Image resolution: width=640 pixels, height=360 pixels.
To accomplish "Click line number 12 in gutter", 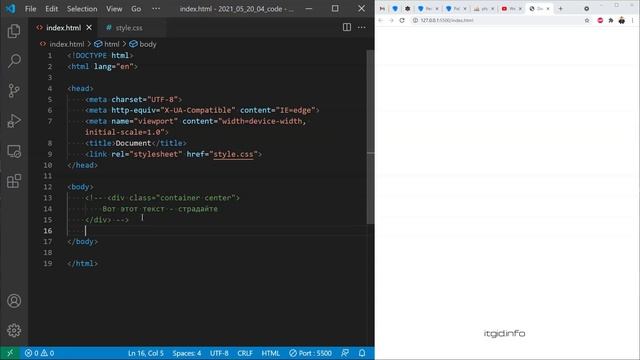I will coord(48,187).
